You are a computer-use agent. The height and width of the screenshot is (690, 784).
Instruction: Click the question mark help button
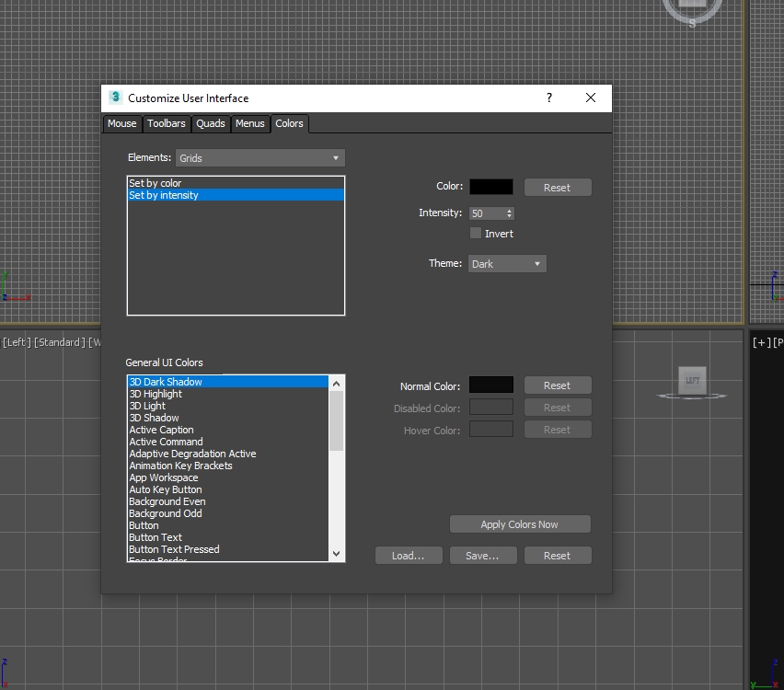tap(549, 98)
